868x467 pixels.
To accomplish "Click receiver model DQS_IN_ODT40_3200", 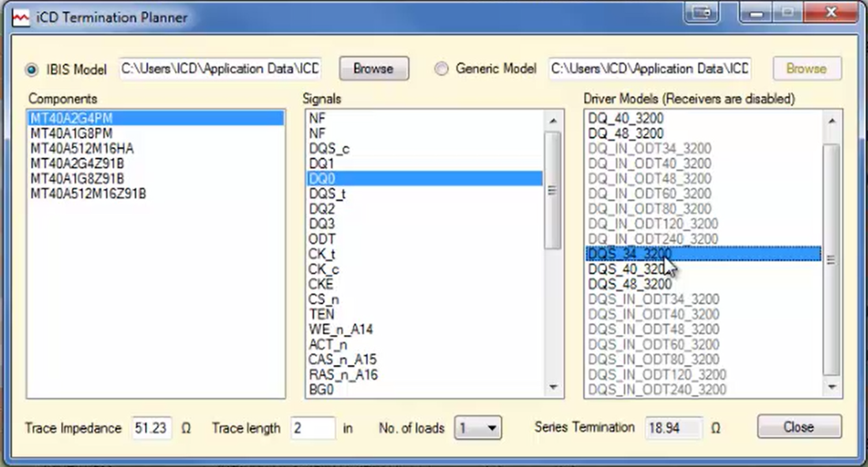I will pyautogui.click(x=703, y=314).
